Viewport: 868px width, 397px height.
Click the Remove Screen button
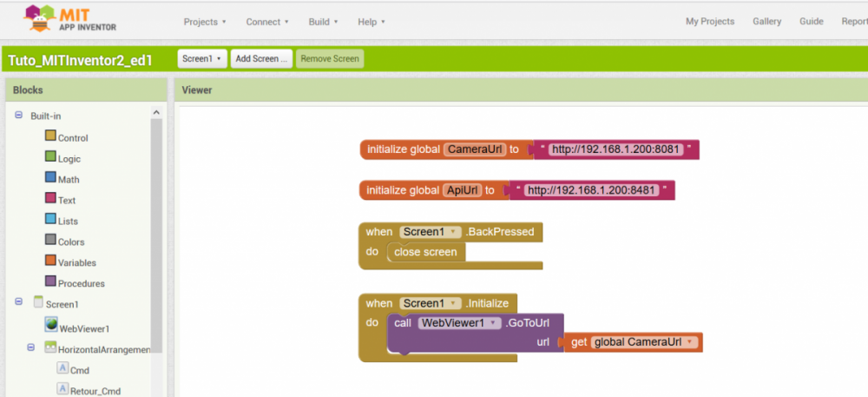coord(330,58)
